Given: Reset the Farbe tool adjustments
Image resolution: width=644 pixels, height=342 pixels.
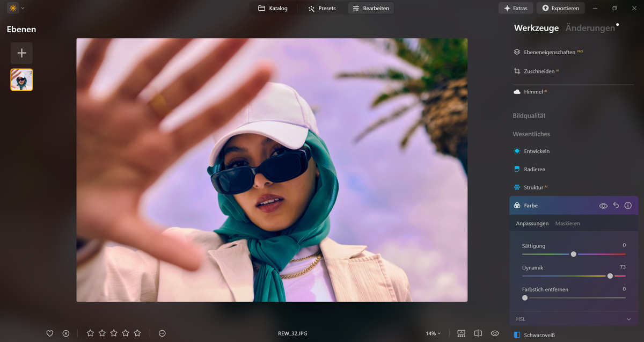Looking at the screenshot, I should pyautogui.click(x=616, y=206).
